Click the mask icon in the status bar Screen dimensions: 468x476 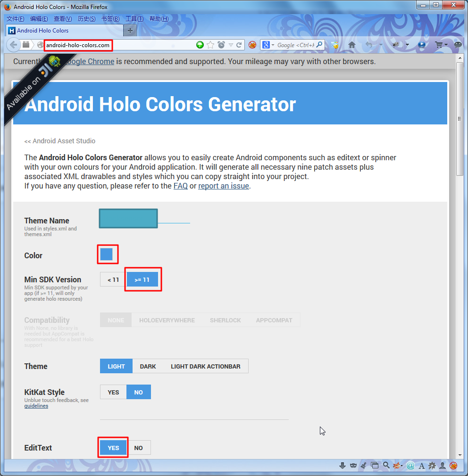click(353, 465)
